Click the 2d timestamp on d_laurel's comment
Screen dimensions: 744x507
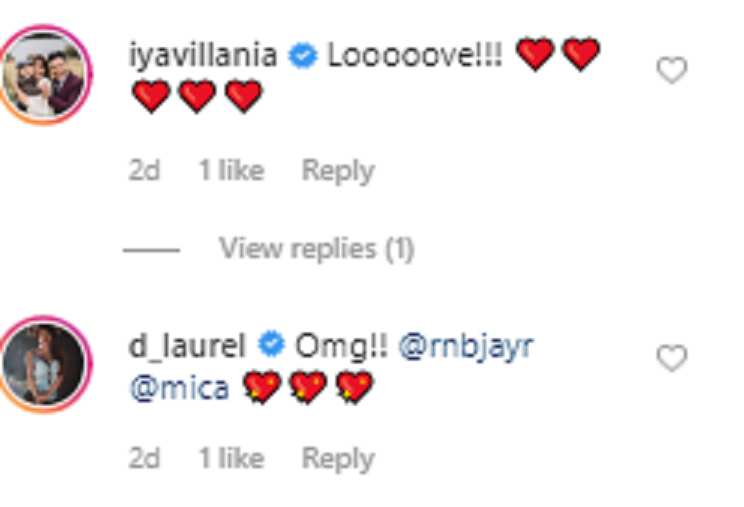click(x=144, y=458)
